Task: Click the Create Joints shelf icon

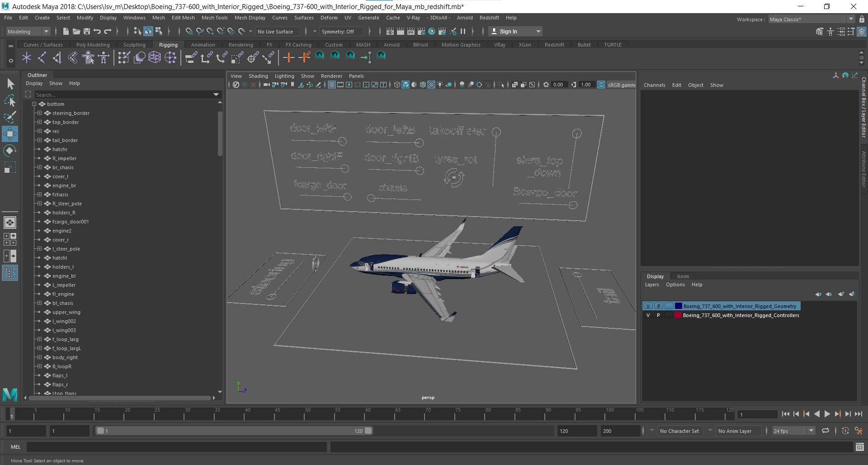Action: (42, 57)
